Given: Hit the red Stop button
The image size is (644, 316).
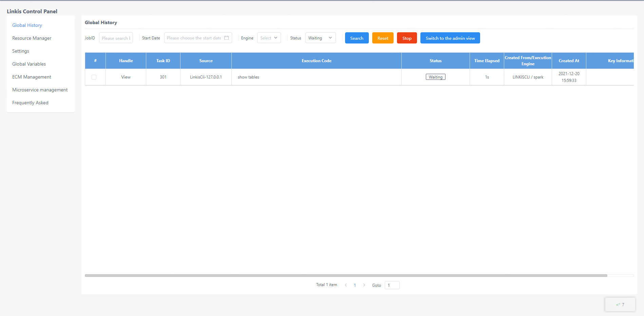Looking at the screenshot, I should (x=407, y=38).
